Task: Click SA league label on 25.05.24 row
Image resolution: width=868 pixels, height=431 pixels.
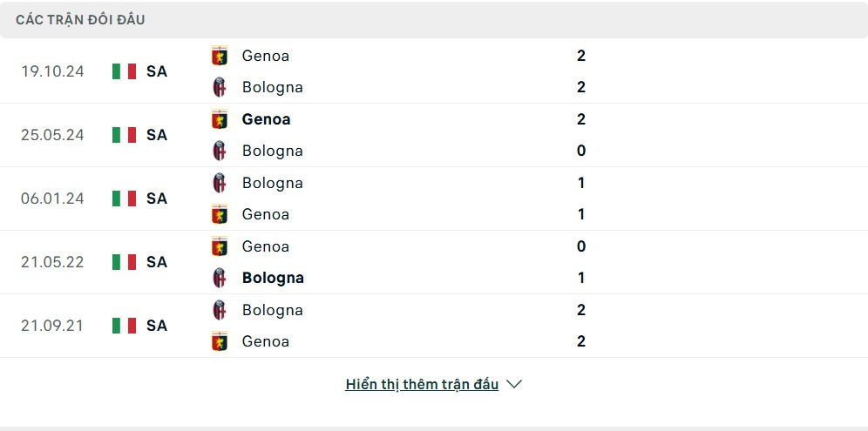Action: [157, 135]
